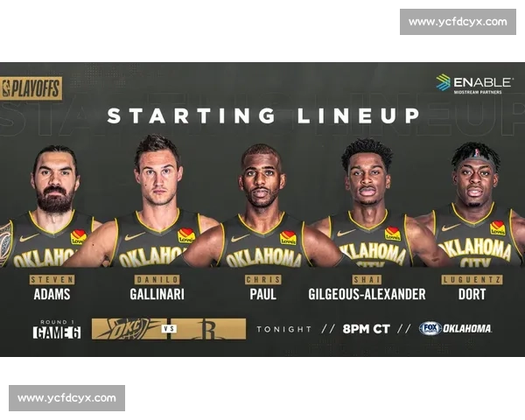
Task: Click the Enable Midstream Partners logo
Action: (x=473, y=84)
